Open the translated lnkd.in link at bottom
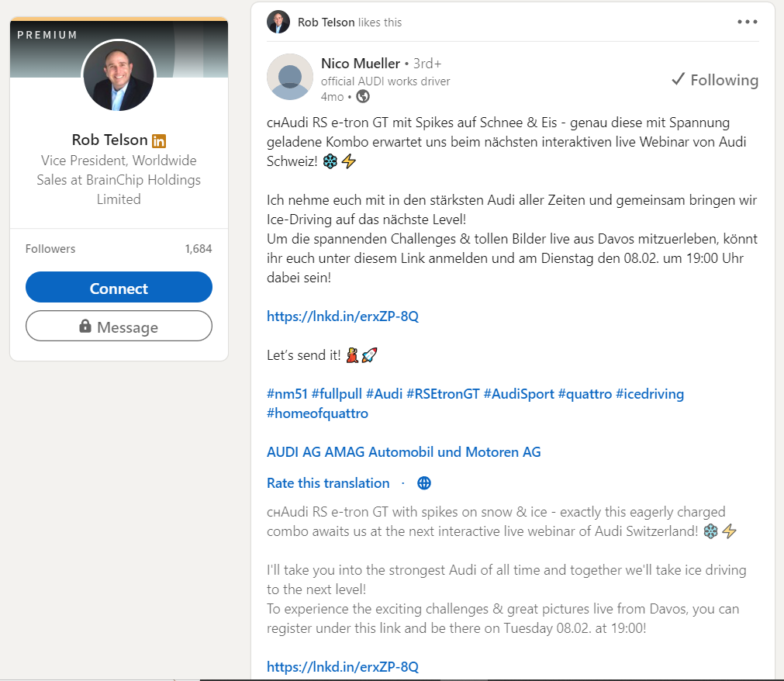Image resolution: width=784 pixels, height=681 pixels. tap(343, 667)
